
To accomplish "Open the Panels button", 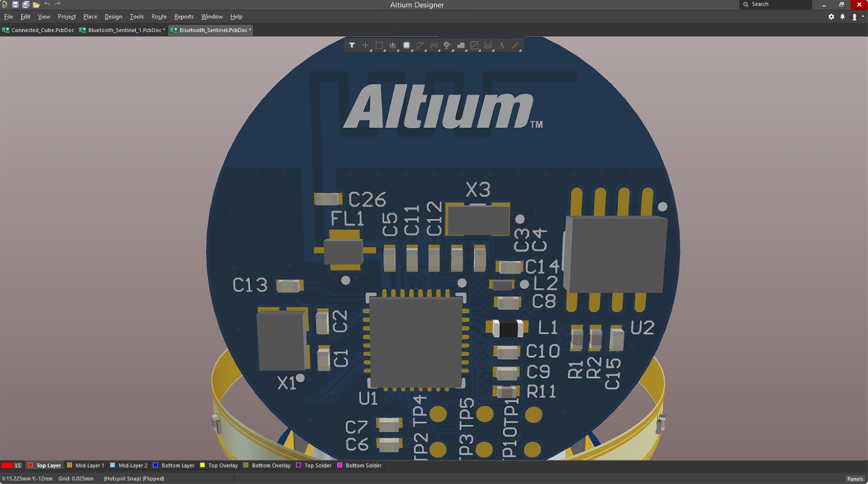I will pyautogui.click(x=855, y=479).
